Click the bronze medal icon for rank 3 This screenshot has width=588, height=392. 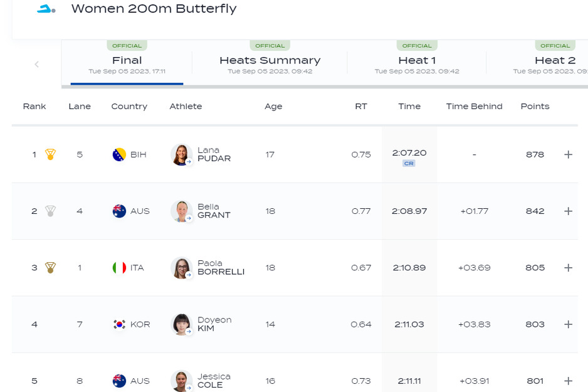50,268
